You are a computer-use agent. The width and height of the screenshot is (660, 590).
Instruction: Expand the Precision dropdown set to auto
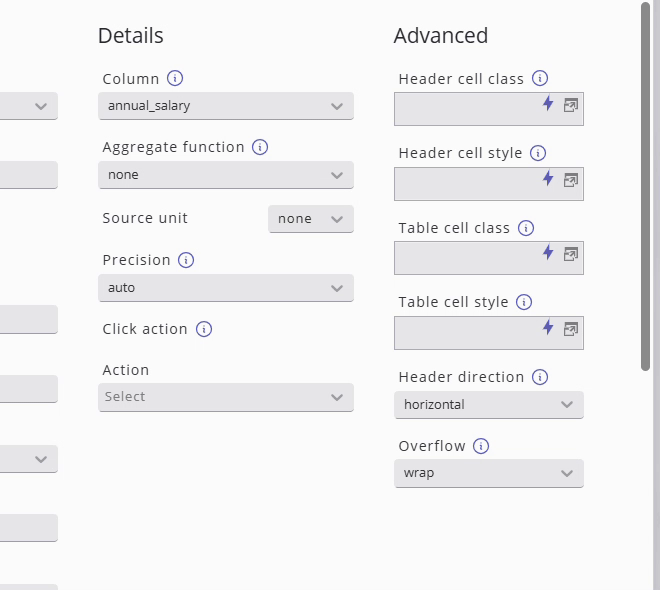click(226, 288)
